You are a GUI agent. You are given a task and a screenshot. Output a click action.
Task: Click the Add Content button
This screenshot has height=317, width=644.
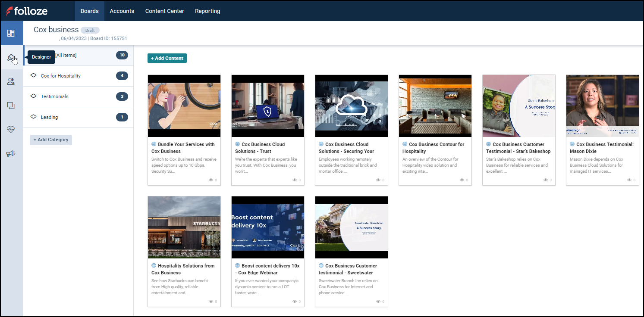tap(167, 58)
